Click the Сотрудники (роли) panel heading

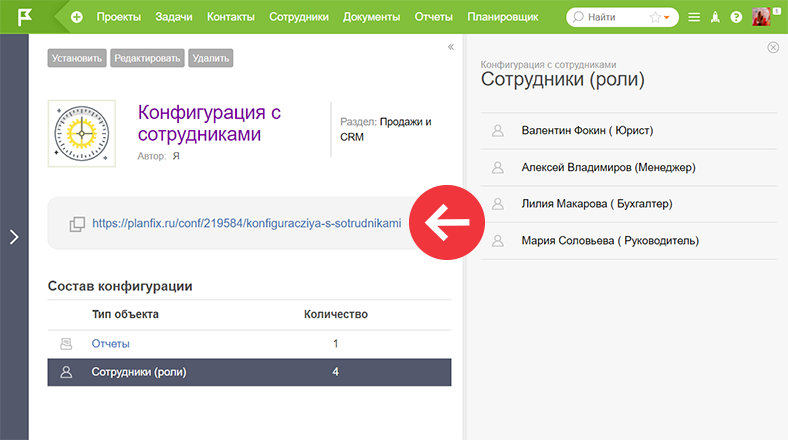[x=562, y=79]
